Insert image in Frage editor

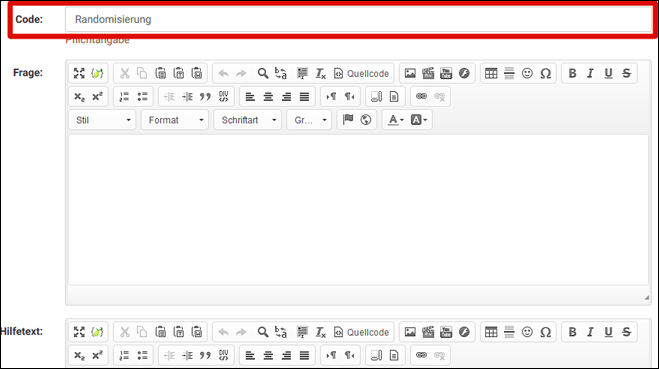(x=410, y=73)
